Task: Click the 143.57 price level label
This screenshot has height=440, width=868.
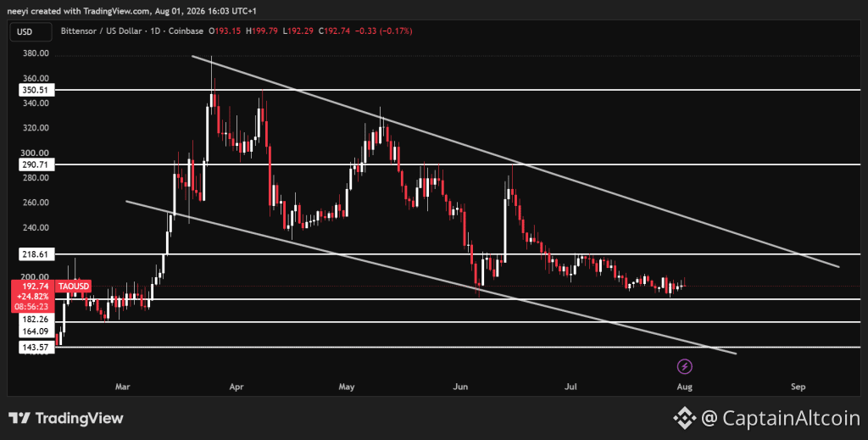Action: click(x=36, y=348)
